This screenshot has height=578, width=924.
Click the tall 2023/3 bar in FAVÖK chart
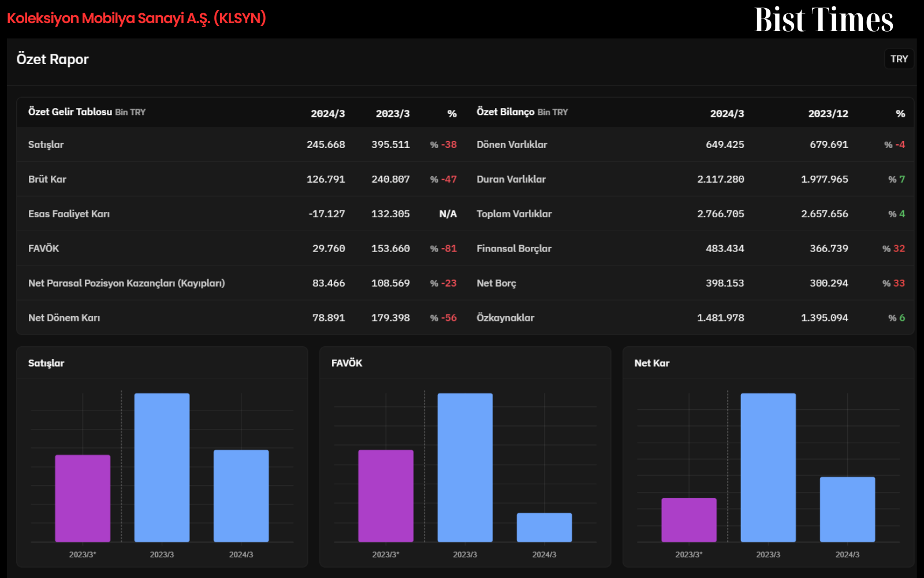point(465,468)
